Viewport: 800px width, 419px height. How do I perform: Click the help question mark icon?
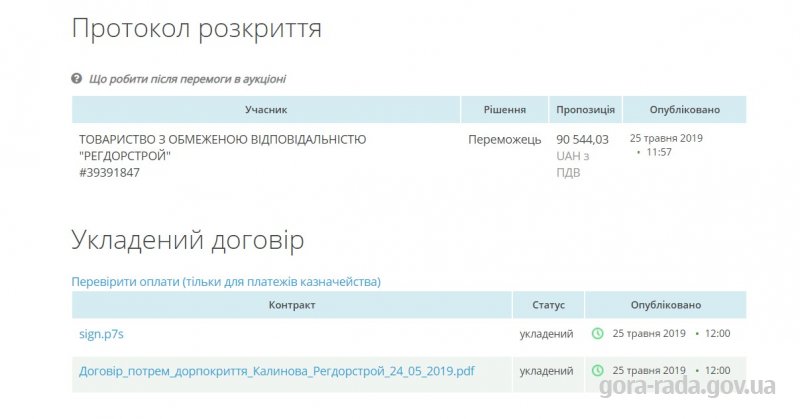tap(77, 79)
